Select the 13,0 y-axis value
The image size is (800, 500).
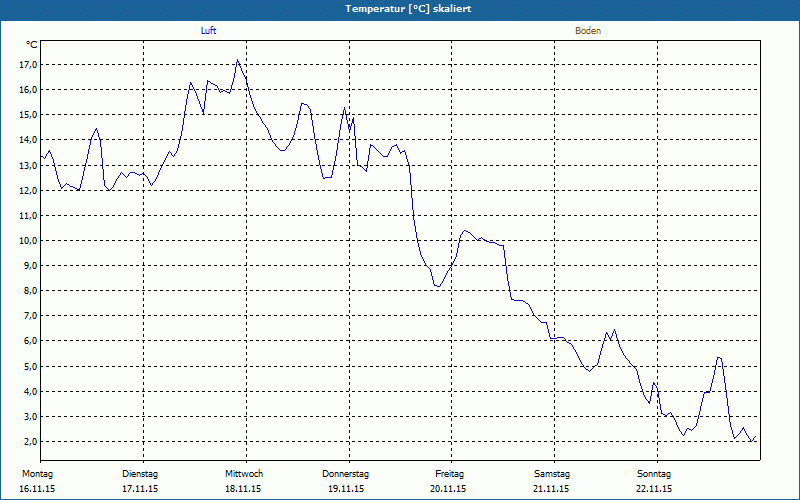pyautogui.click(x=29, y=165)
